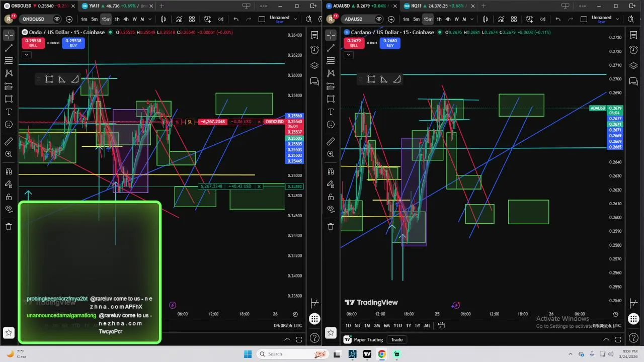Select the trend line tool in ADAUSD window
The height and width of the screenshot is (362, 644).
click(x=331, y=48)
